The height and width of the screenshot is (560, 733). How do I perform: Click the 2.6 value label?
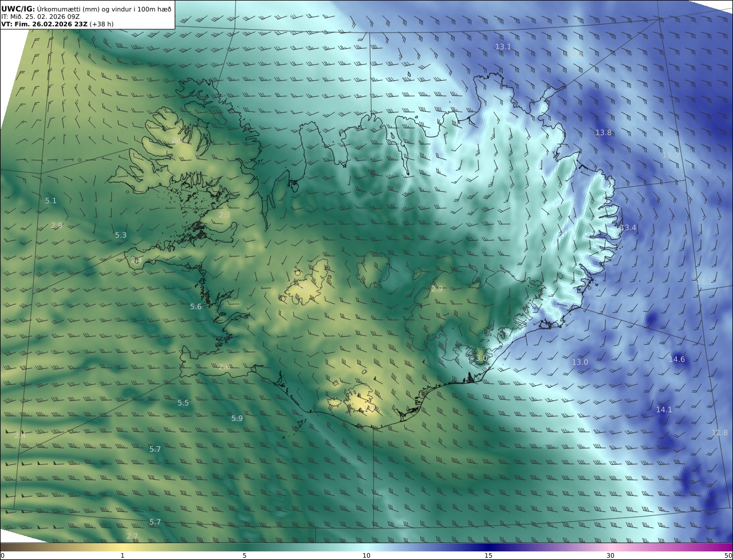(x=224, y=366)
